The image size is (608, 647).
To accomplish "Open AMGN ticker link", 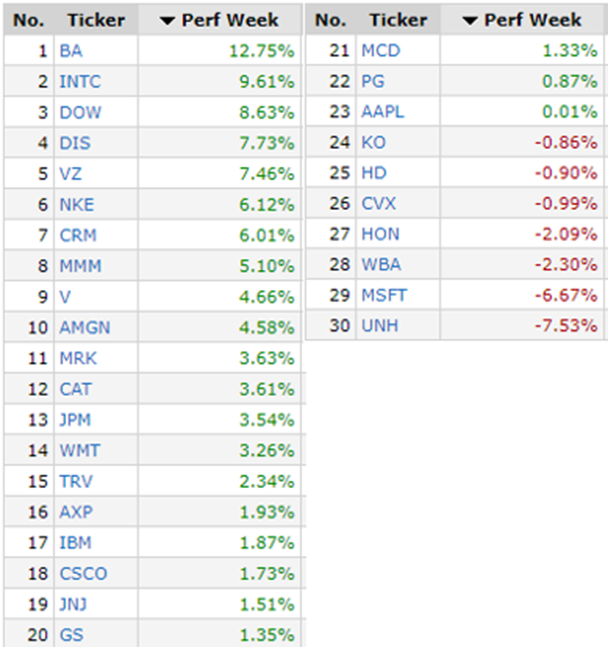I will pos(85,327).
